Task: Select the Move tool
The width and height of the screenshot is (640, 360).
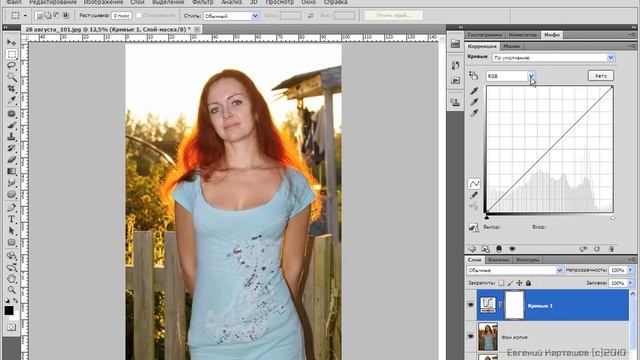Action: [x=11, y=42]
